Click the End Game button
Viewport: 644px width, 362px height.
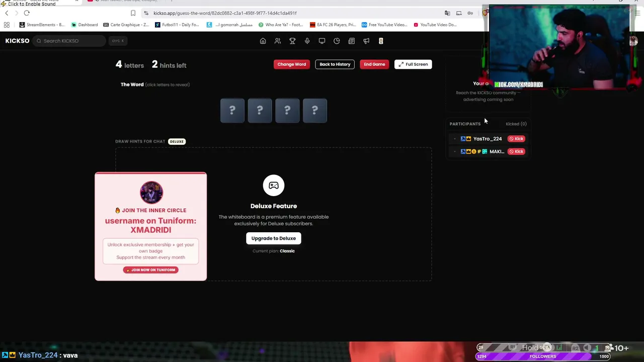pyautogui.click(x=374, y=64)
